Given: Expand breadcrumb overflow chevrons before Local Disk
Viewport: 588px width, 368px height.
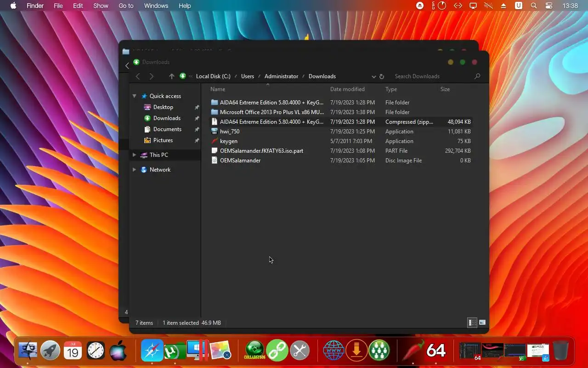Looking at the screenshot, I should pyautogui.click(x=191, y=76).
